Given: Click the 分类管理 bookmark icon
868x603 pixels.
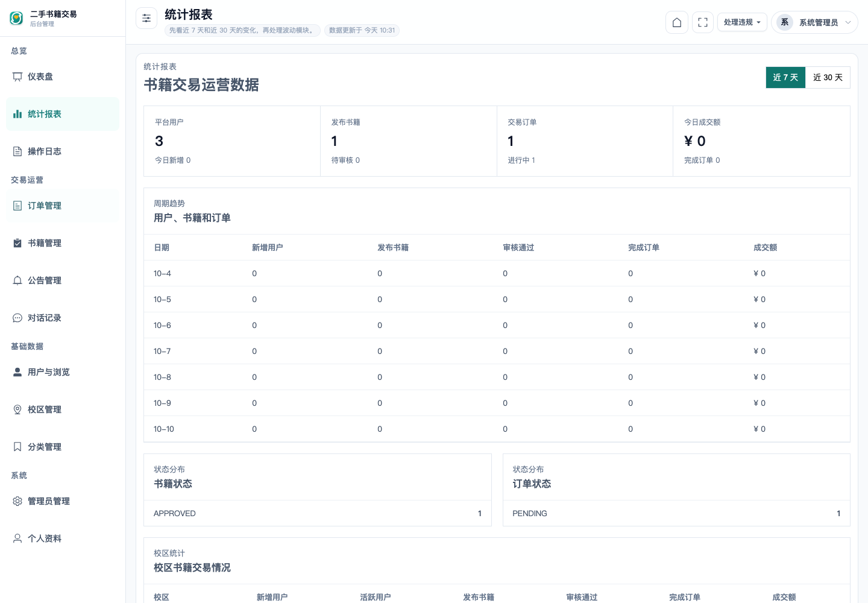Looking at the screenshot, I should click(17, 447).
